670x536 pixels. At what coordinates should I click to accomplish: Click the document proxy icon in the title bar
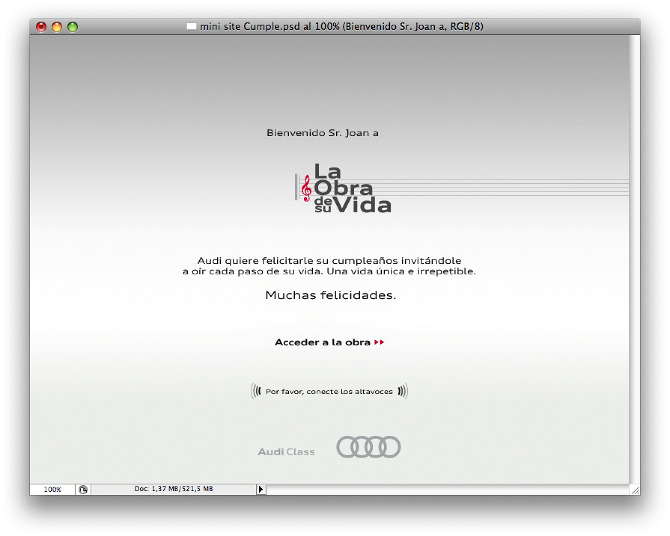coord(192,27)
